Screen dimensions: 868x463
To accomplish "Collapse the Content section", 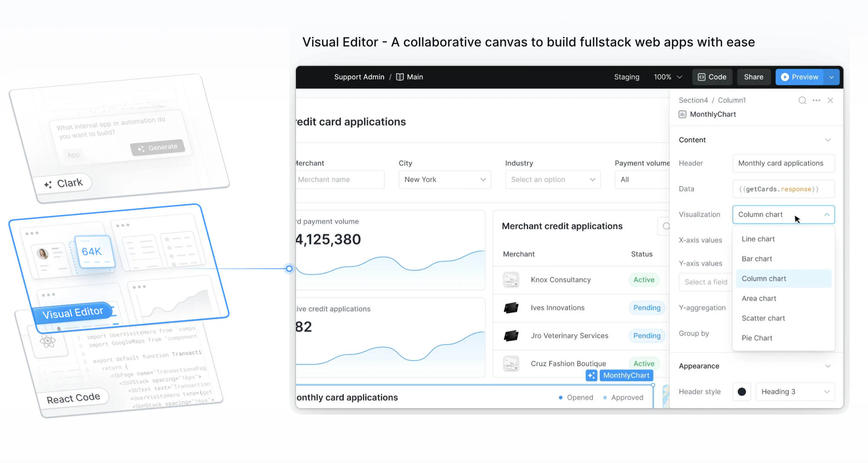I will coord(828,140).
